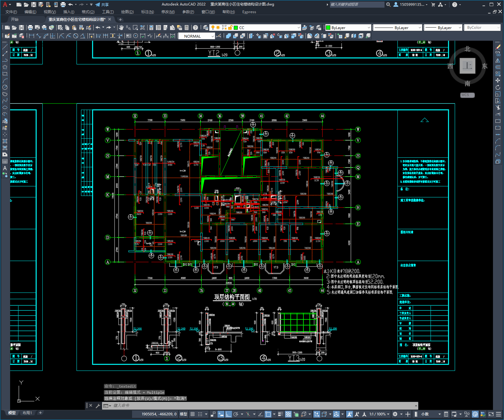Click the Customization menu icon in status bar
504x420 pixels.
point(498,414)
